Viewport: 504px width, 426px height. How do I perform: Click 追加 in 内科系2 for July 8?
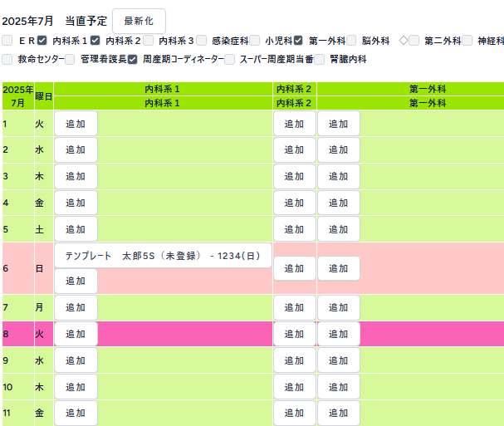[x=294, y=335]
